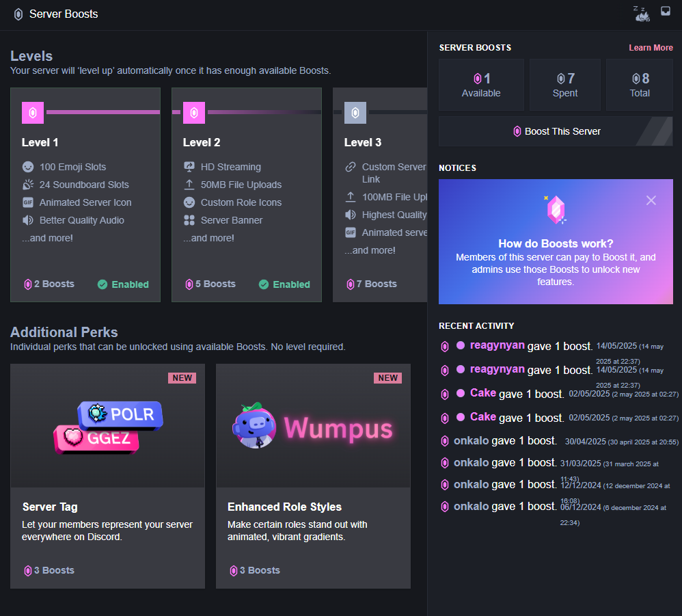Click the "Additional Perks" heading
This screenshot has height=616, width=682.
pyautogui.click(x=64, y=332)
